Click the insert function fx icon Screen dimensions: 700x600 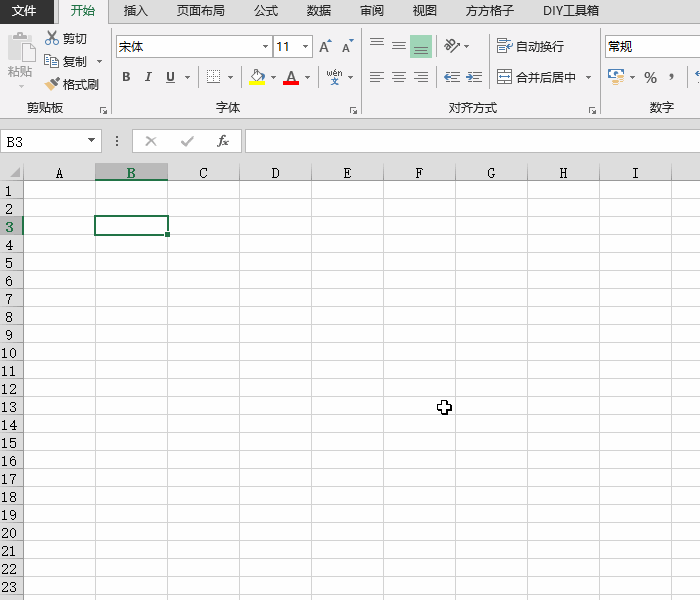coord(223,141)
